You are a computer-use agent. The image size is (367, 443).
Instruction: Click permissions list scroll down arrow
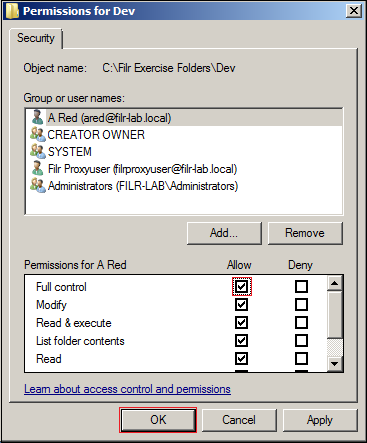pos(334,363)
